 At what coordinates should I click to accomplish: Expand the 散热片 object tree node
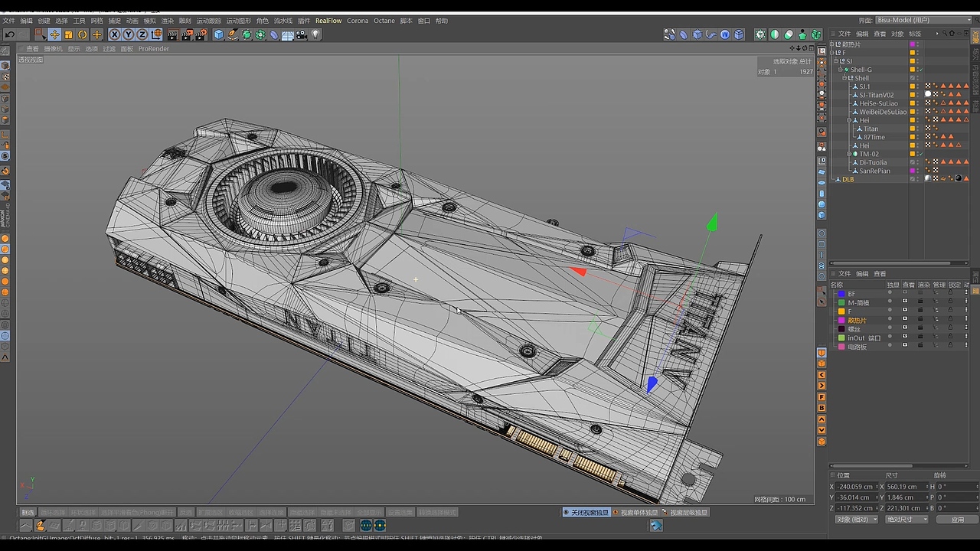coord(833,44)
